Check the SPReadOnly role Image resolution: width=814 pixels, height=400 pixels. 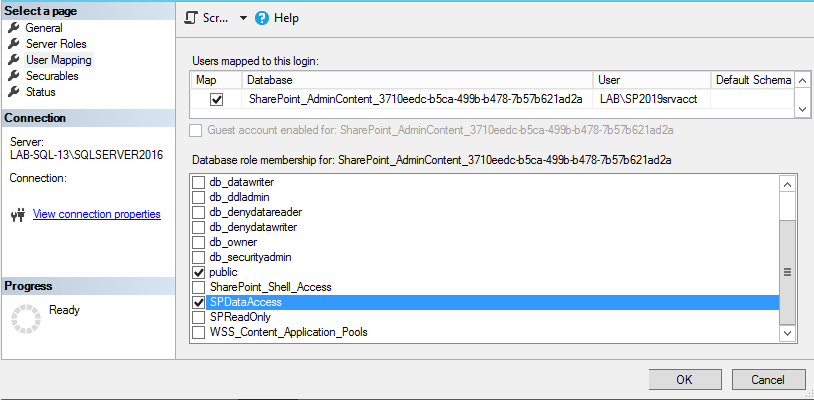[x=198, y=318]
